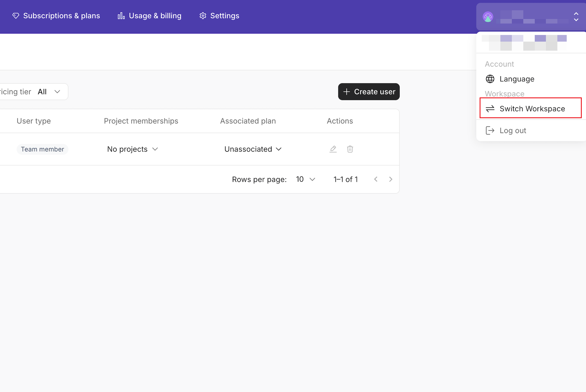The width and height of the screenshot is (586, 392).
Task: Click the Log out door icon
Action: click(490, 131)
